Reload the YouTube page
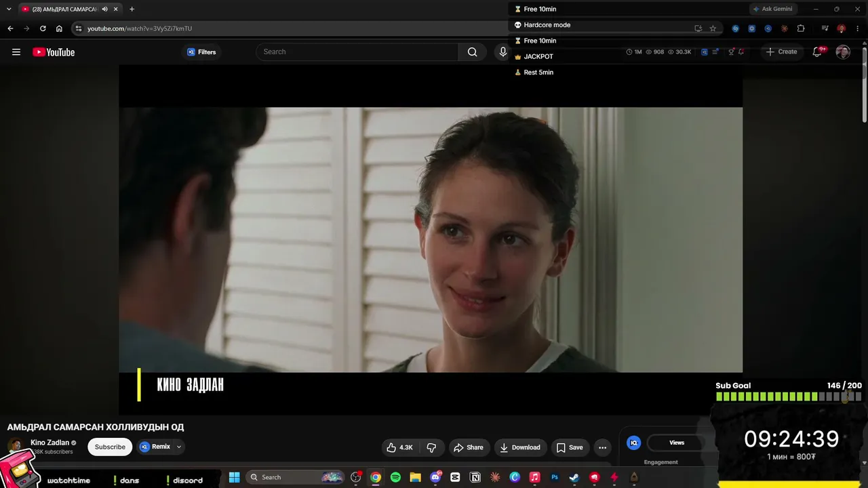 (43, 28)
